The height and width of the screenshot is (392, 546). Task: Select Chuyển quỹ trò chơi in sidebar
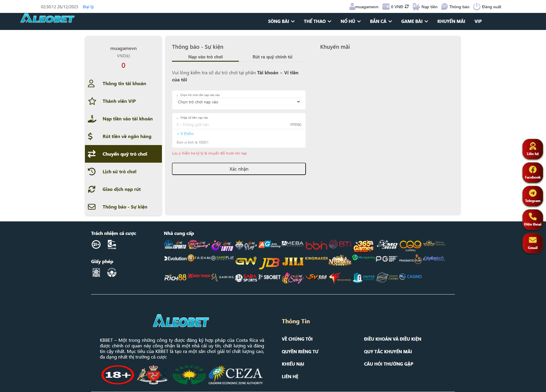pos(123,154)
